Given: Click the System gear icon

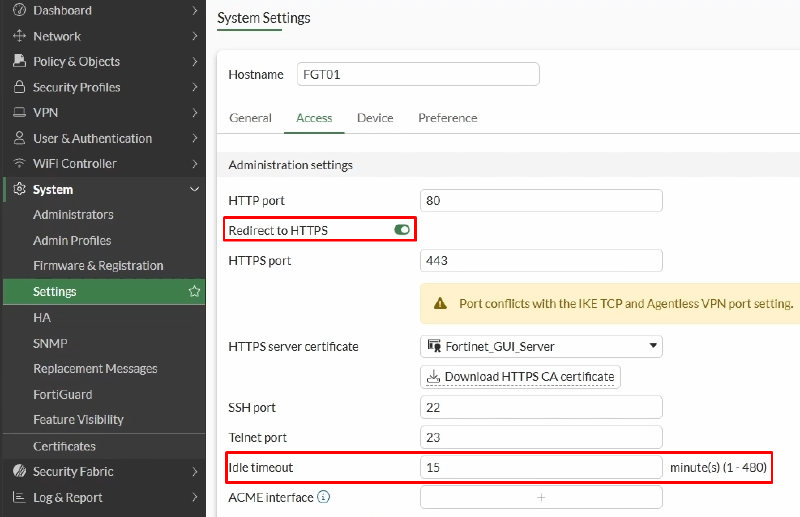Looking at the screenshot, I should [19, 189].
